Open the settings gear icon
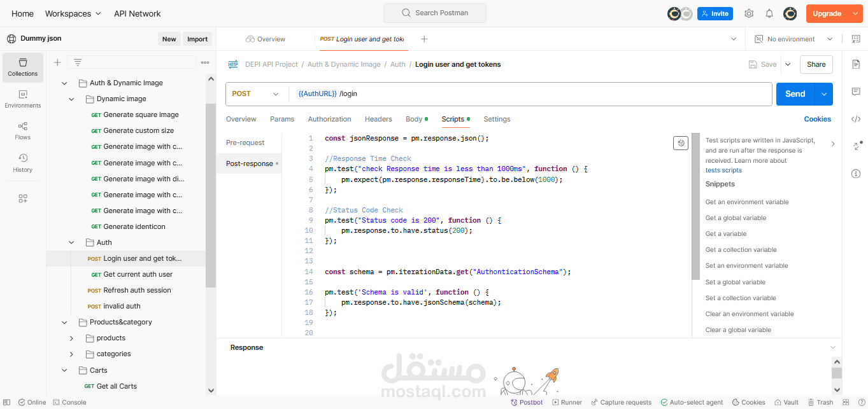 [x=749, y=13]
